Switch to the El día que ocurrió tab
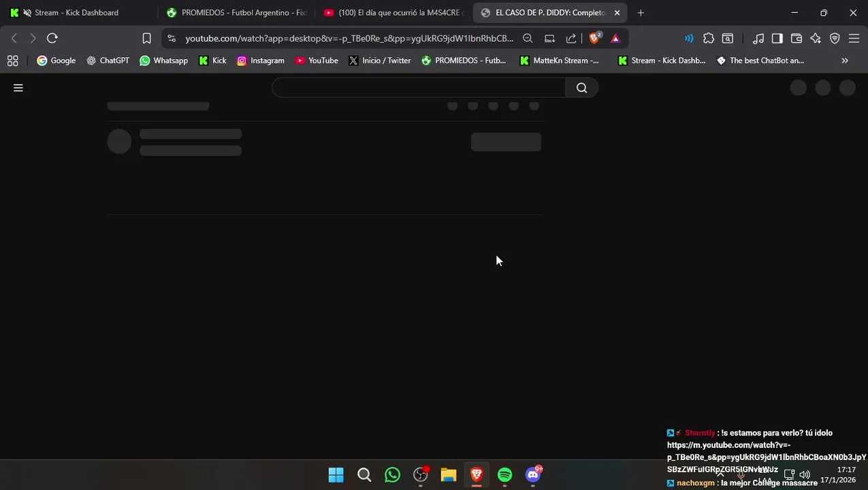This screenshot has height=490, width=868. [x=395, y=13]
